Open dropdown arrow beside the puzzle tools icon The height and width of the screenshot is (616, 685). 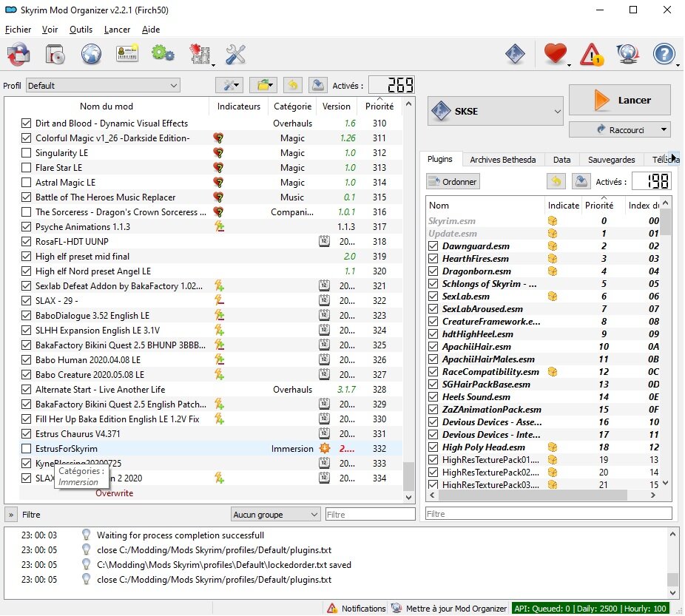pyautogui.click(x=213, y=66)
